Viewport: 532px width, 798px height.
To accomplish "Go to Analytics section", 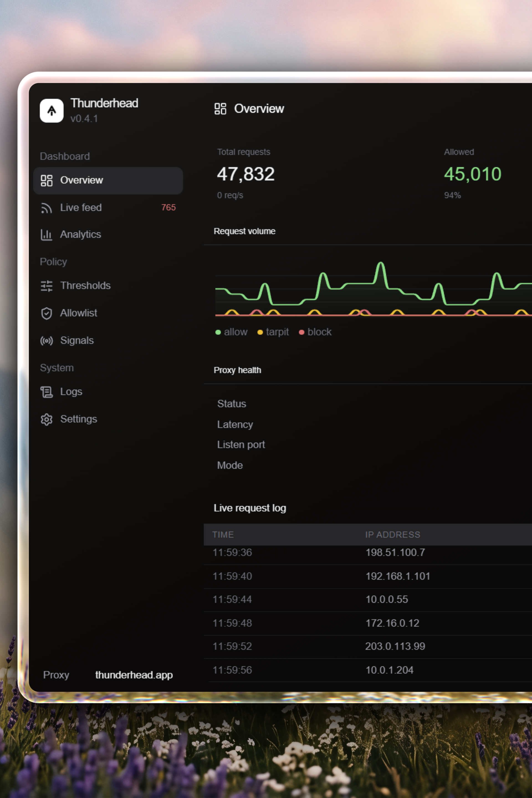I will coord(108,235).
